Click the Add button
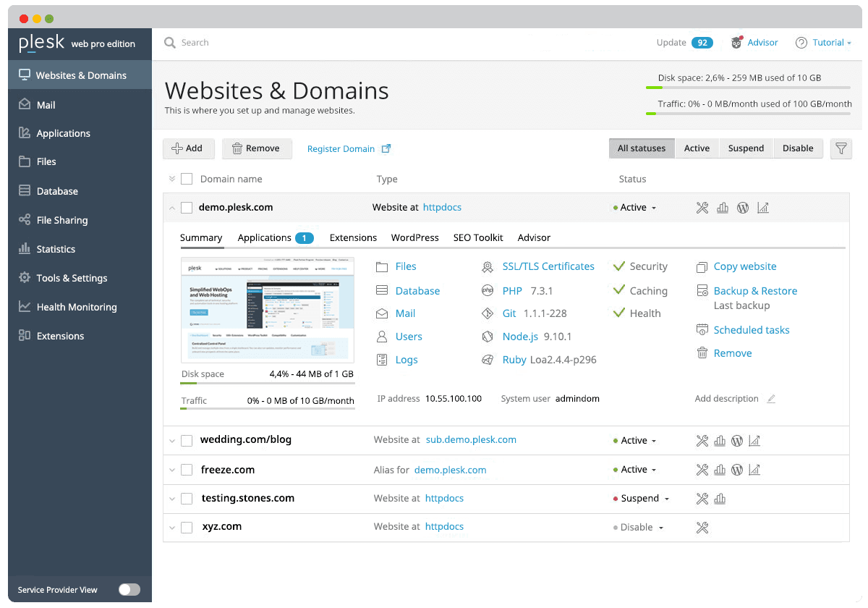Image resolution: width=868 pixels, height=608 pixels. tap(189, 148)
